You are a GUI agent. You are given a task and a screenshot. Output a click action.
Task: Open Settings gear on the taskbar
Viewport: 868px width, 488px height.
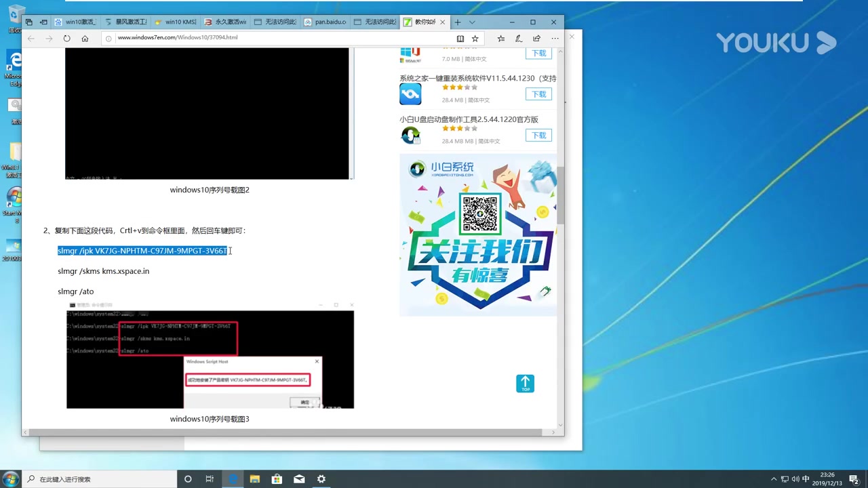[x=321, y=479]
